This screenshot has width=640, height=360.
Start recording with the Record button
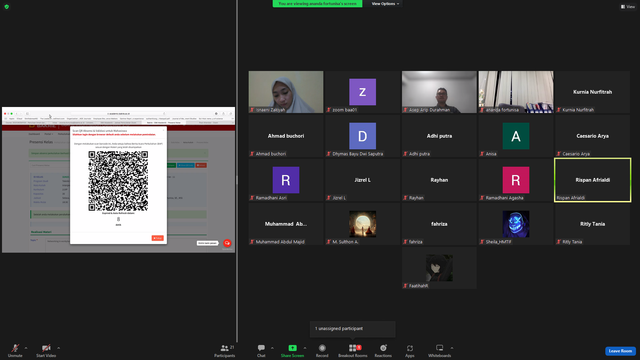[322, 350]
